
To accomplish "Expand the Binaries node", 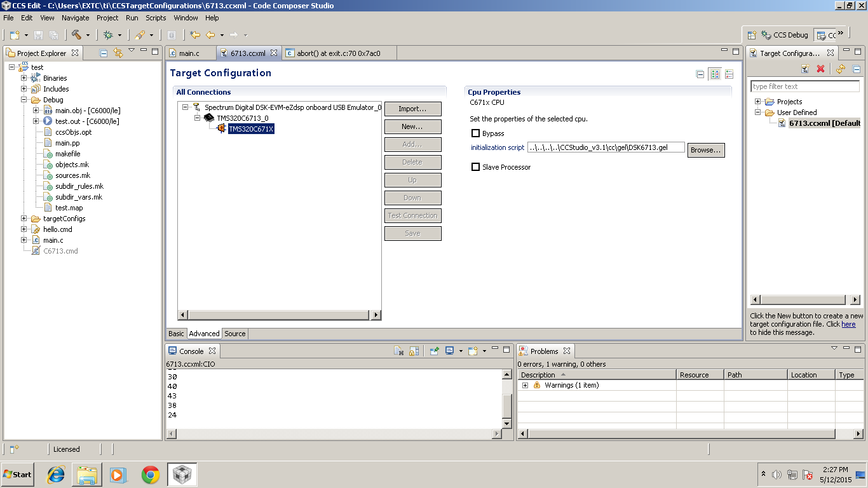I will pyautogui.click(x=24, y=78).
